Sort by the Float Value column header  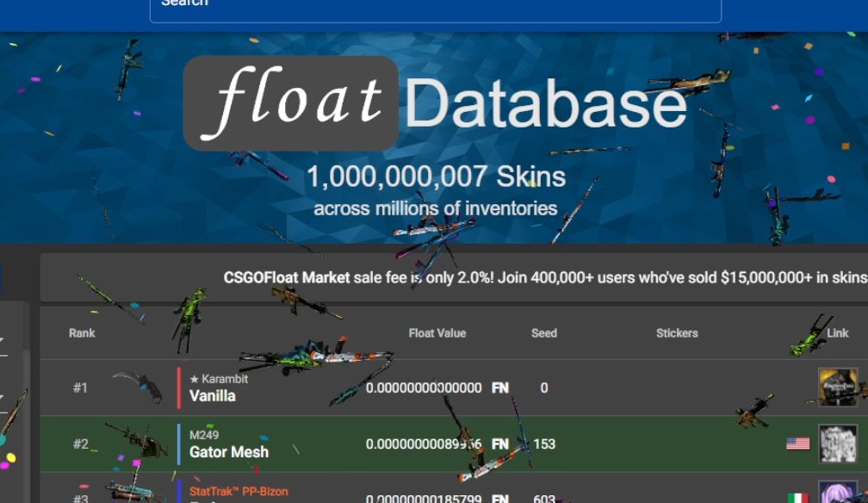tap(437, 333)
